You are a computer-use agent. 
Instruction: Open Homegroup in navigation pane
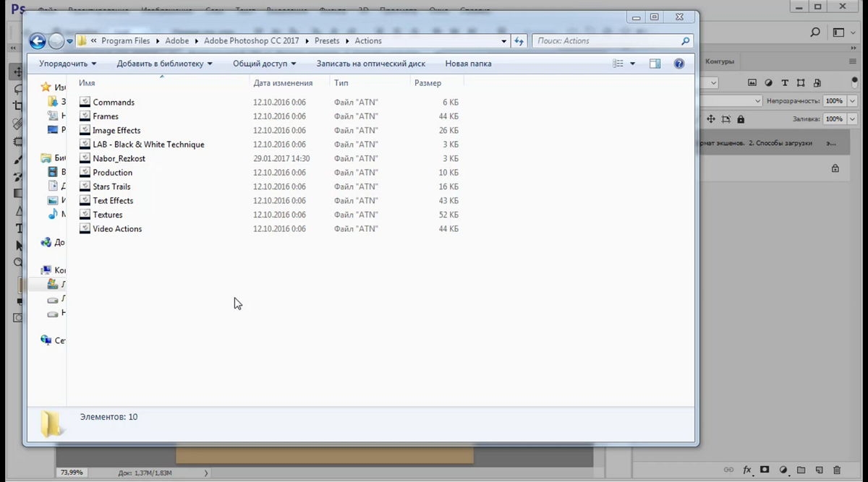coord(46,243)
